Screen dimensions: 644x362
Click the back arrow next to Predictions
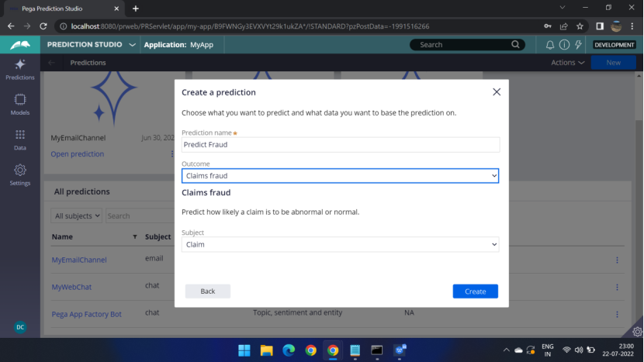point(51,63)
